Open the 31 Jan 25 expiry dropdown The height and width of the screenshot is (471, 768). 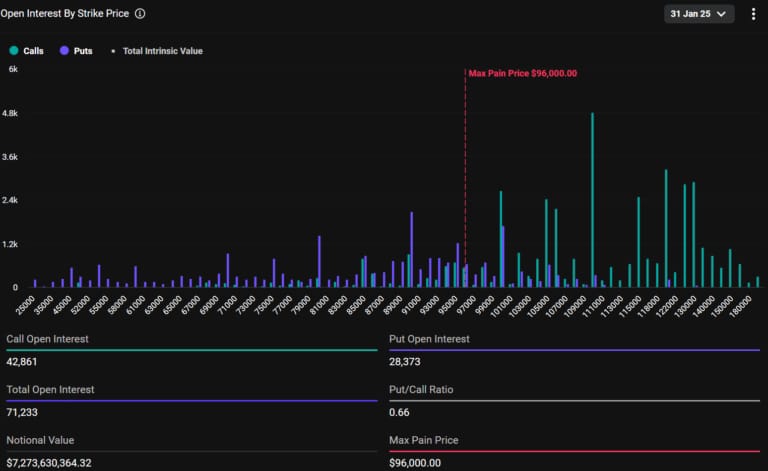[x=700, y=14]
